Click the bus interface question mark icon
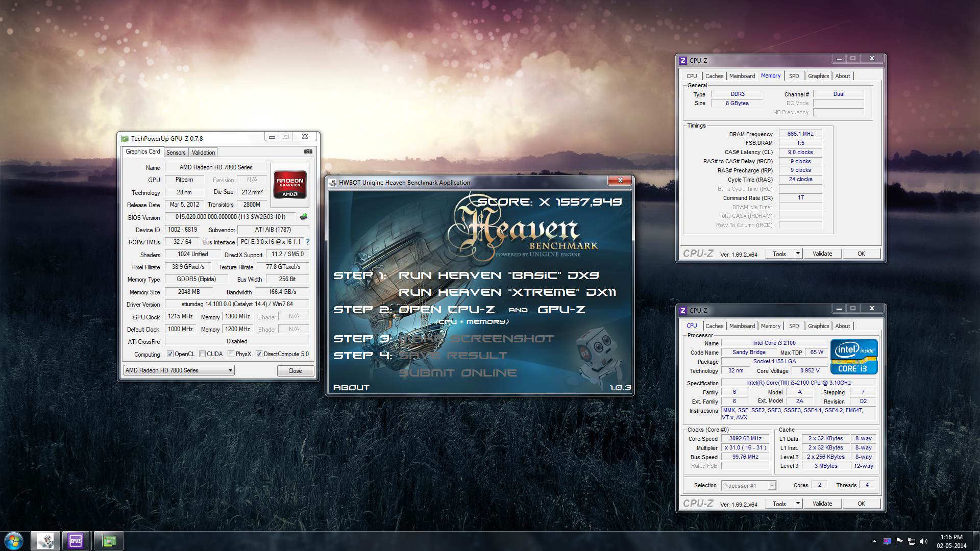Viewport: 980px width, 551px height. 308,242
